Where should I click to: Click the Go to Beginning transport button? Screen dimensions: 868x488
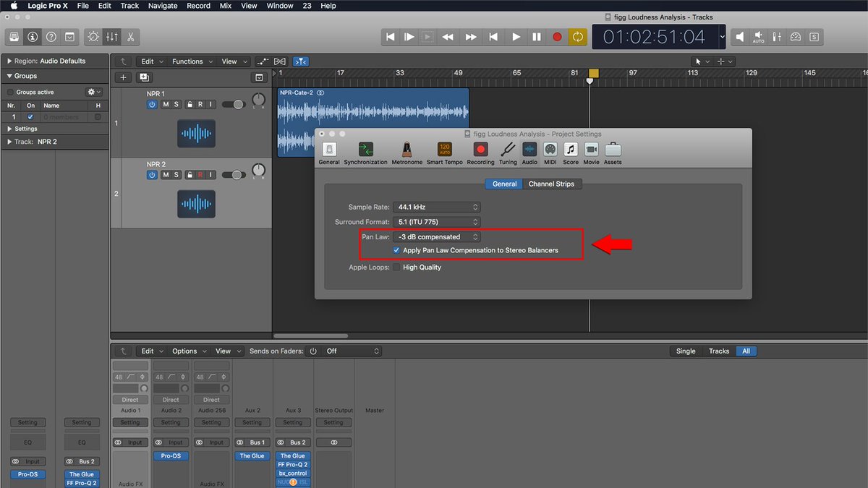(x=391, y=37)
